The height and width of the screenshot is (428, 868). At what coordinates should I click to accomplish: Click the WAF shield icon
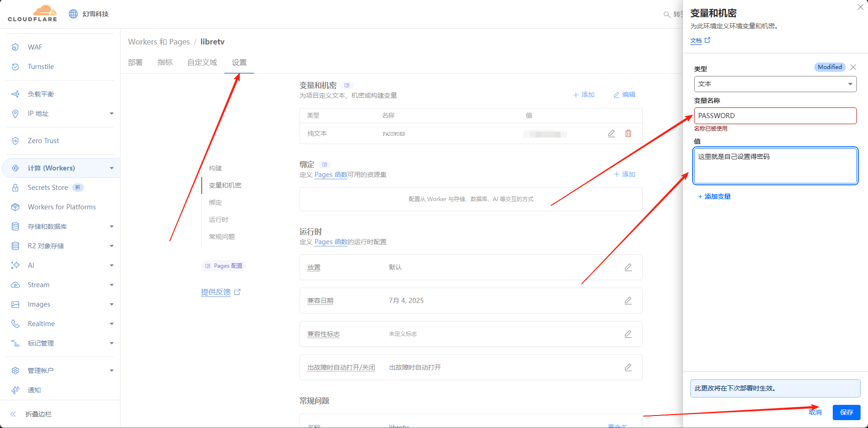15,47
